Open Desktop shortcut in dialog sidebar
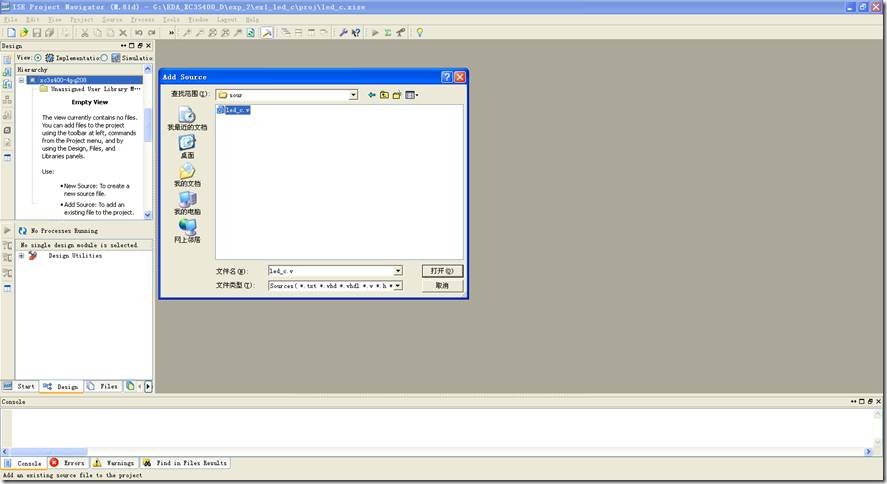Viewport: 887px width, 484px height. coord(187,147)
